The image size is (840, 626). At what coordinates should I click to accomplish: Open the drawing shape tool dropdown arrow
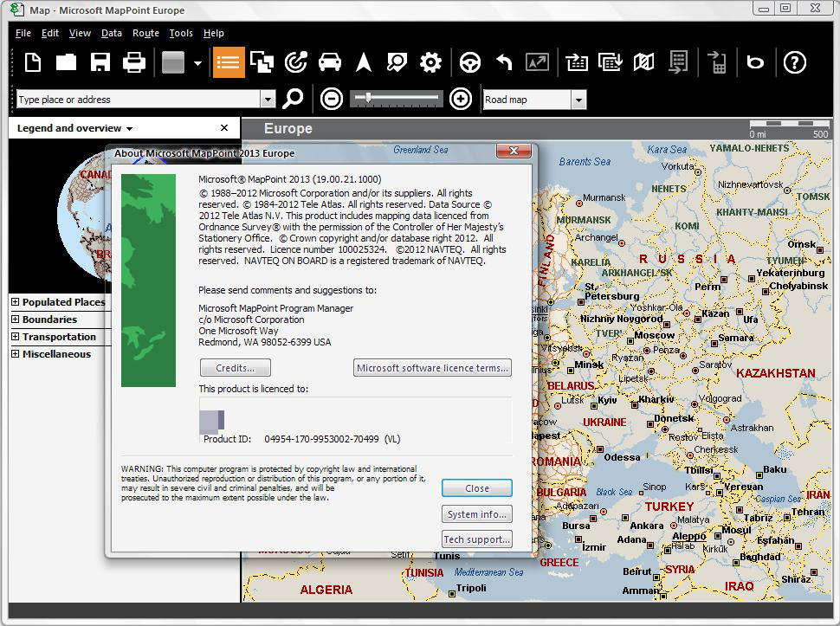197,62
